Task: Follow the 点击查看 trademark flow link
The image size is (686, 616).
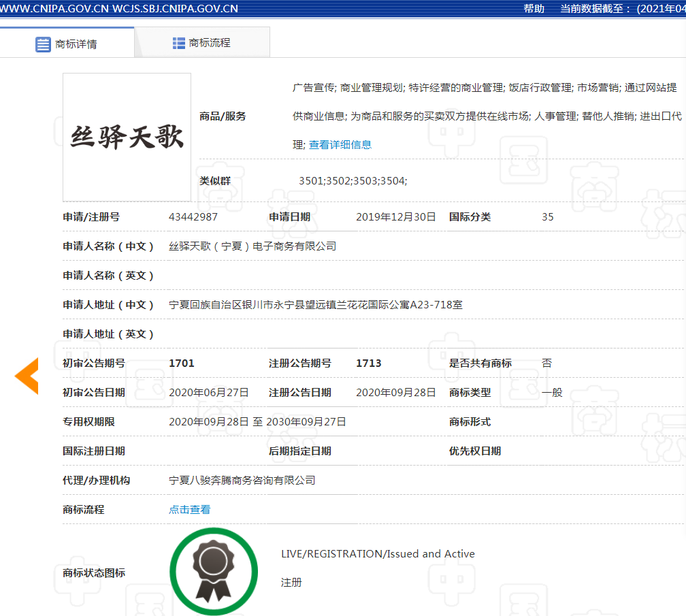Action: [x=190, y=509]
